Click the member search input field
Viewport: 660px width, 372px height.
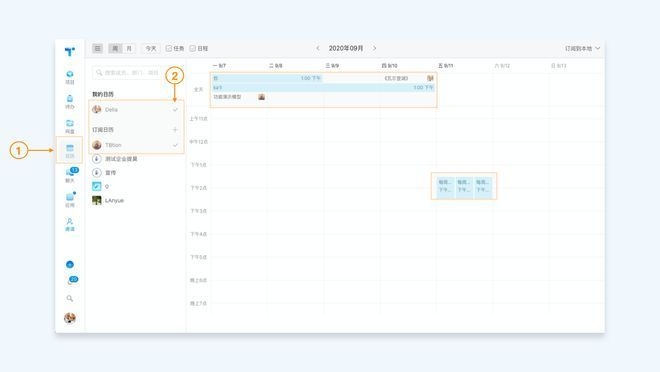(x=126, y=73)
